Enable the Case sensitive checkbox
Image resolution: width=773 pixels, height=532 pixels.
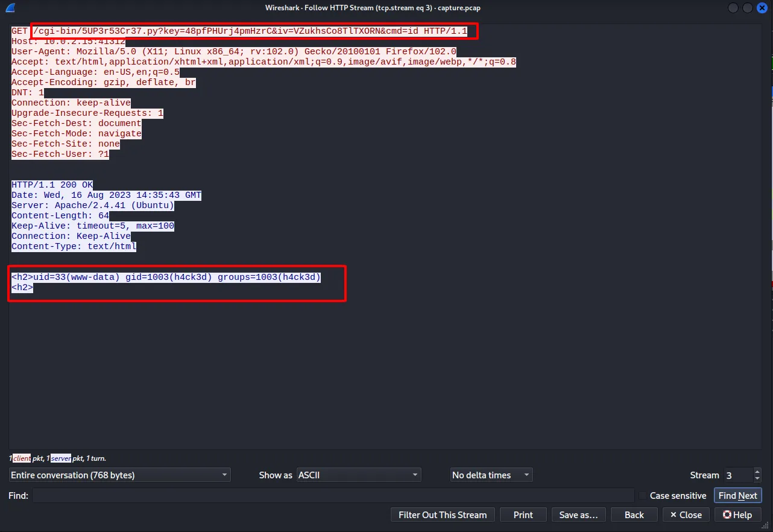point(643,496)
